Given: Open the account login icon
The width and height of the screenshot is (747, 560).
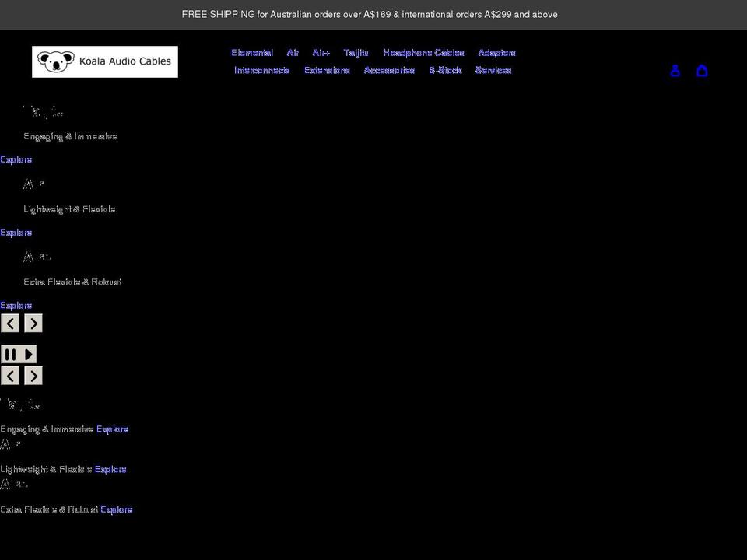Looking at the screenshot, I should [675, 71].
